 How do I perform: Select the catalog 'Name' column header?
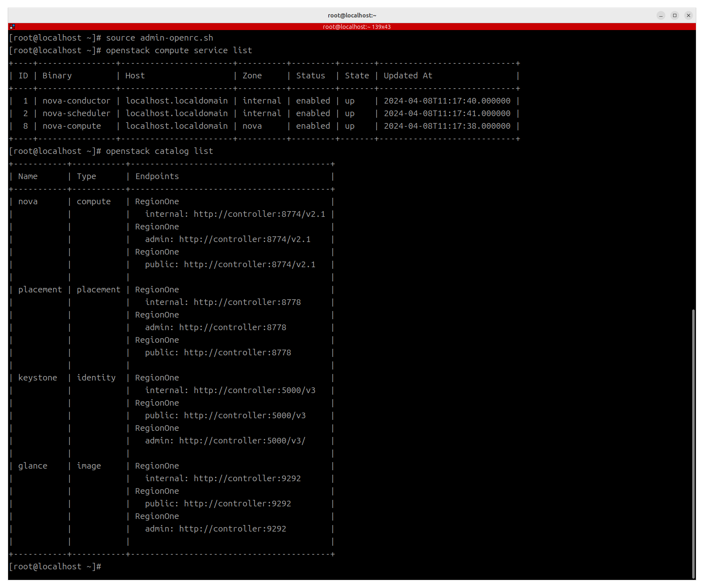tap(28, 176)
